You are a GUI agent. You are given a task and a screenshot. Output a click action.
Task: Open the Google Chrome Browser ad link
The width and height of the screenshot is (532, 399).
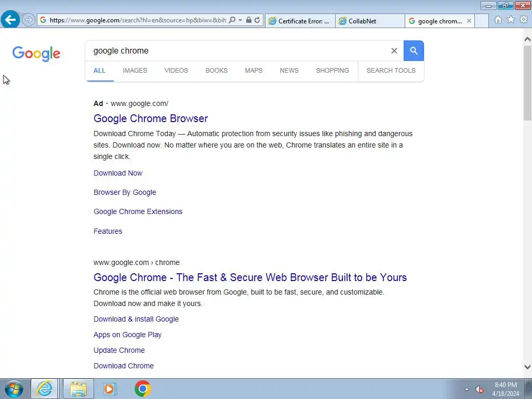click(x=151, y=118)
